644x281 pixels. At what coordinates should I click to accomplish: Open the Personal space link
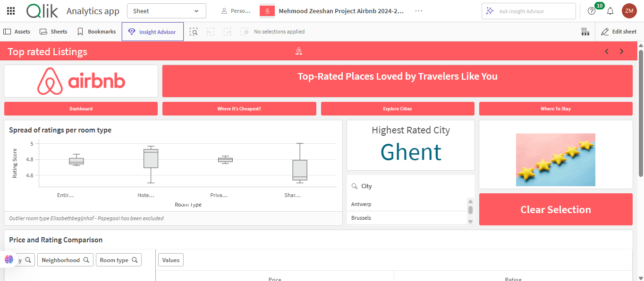click(x=236, y=11)
